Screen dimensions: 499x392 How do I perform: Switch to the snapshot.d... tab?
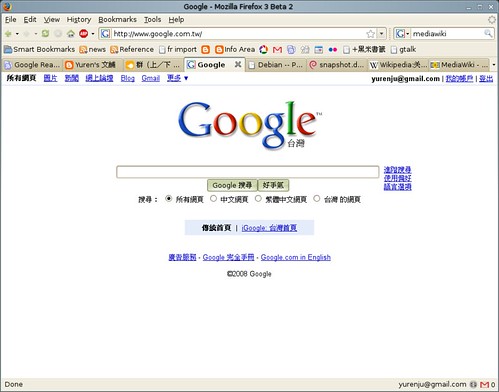337,65
